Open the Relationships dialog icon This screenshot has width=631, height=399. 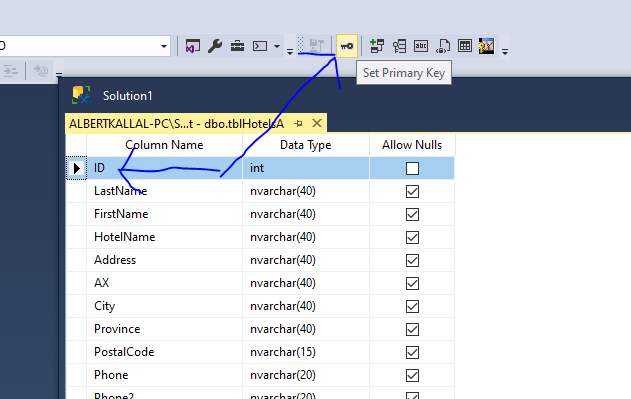click(x=377, y=46)
